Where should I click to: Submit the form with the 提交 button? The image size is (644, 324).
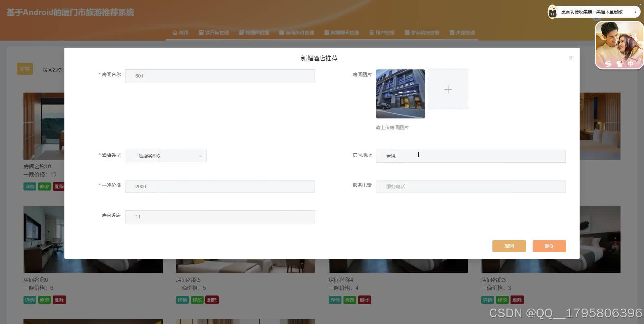[549, 246]
